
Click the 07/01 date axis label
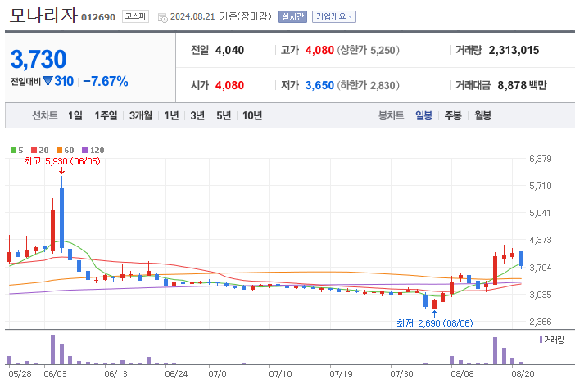220,374
